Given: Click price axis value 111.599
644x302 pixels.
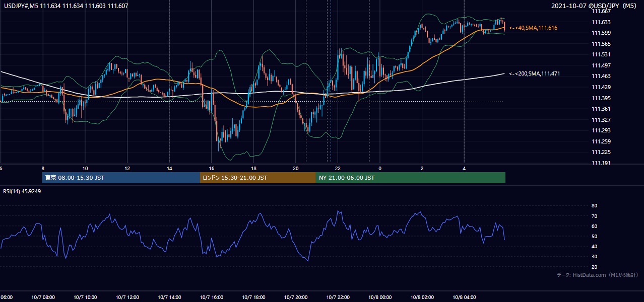Looking at the screenshot, I should [x=601, y=33].
